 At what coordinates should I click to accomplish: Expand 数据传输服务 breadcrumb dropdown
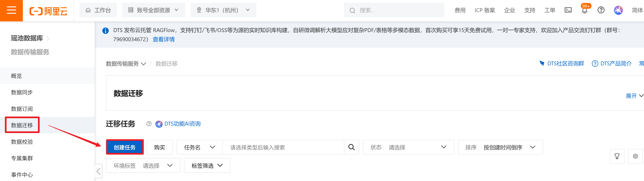126,64
